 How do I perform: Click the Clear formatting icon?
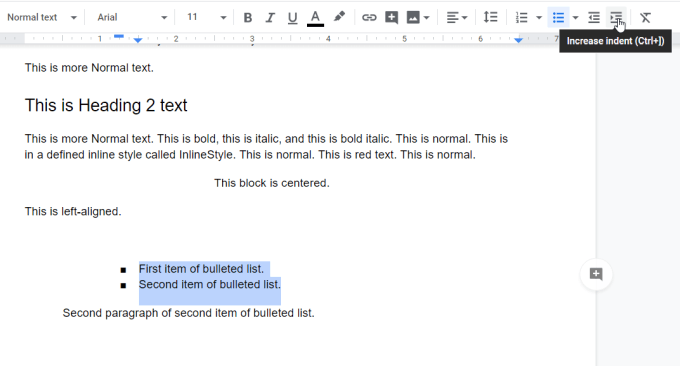click(645, 18)
